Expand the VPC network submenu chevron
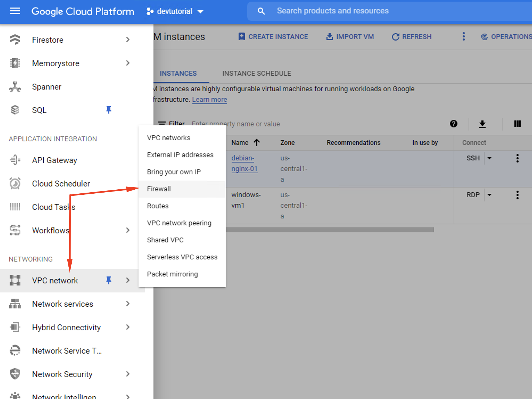 (x=128, y=280)
